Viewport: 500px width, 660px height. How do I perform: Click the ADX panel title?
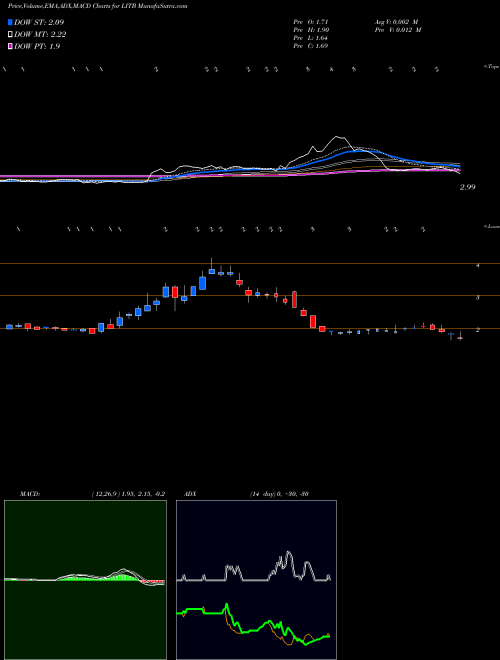(191, 494)
